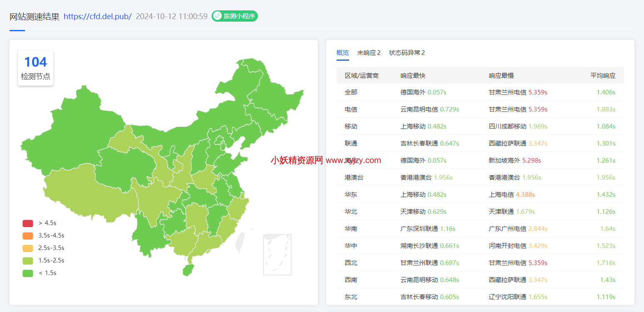Click the 1.084s average response value

point(606,126)
